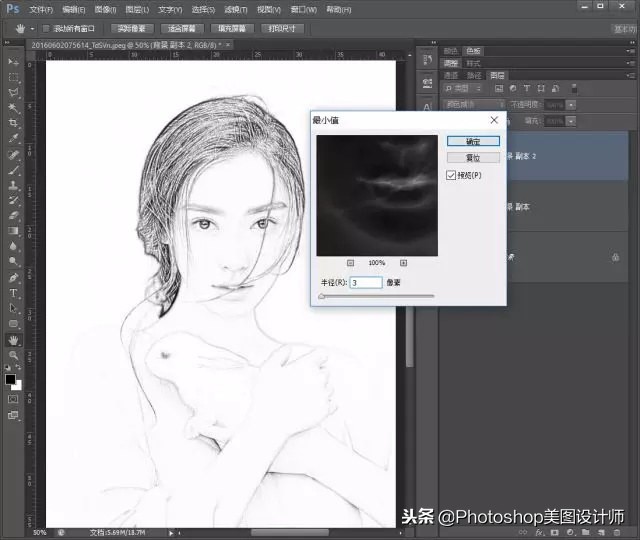640x540 pixels.
Task: Select the Path Selection tool
Action: point(13,308)
